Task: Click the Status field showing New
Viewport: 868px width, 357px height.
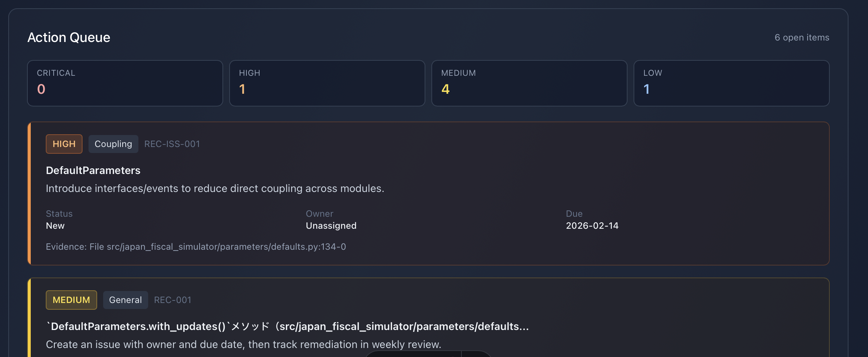Action: (55, 225)
